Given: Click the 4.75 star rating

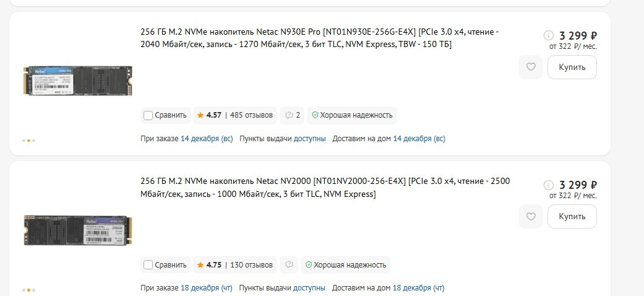Looking at the screenshot, I should (209, 265).
